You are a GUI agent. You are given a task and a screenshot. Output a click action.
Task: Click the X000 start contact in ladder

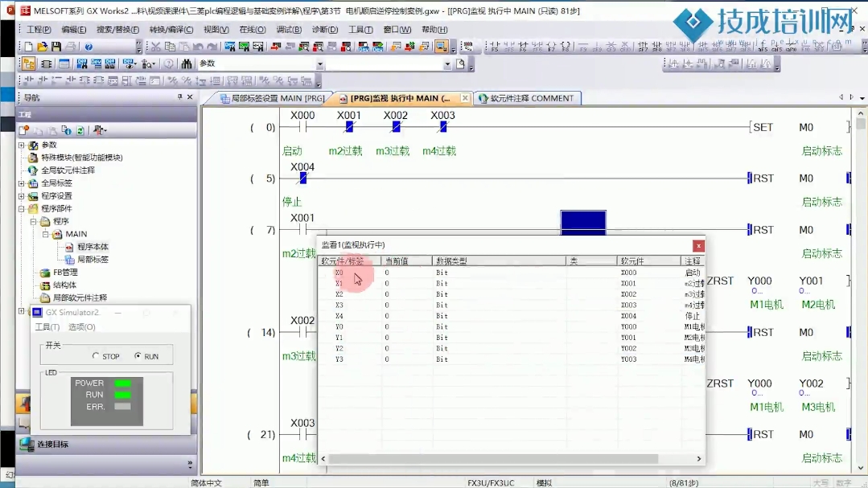click(302, 127)
